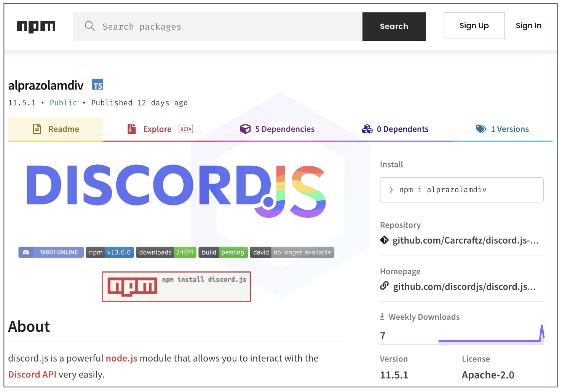Image resolution: width=562 pixels, height=392 pixels.
Task: Click the npm v13.6.0 version badge
Action: (110, 252)
